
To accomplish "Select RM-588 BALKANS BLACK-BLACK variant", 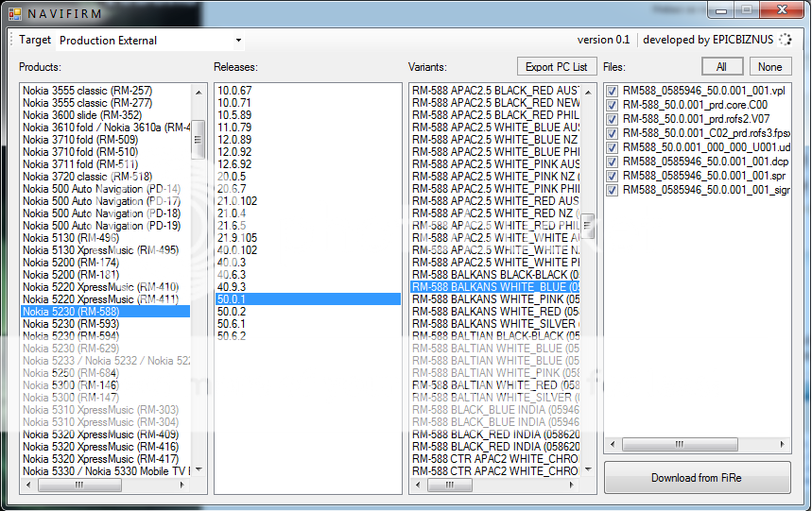I will 495,275.
